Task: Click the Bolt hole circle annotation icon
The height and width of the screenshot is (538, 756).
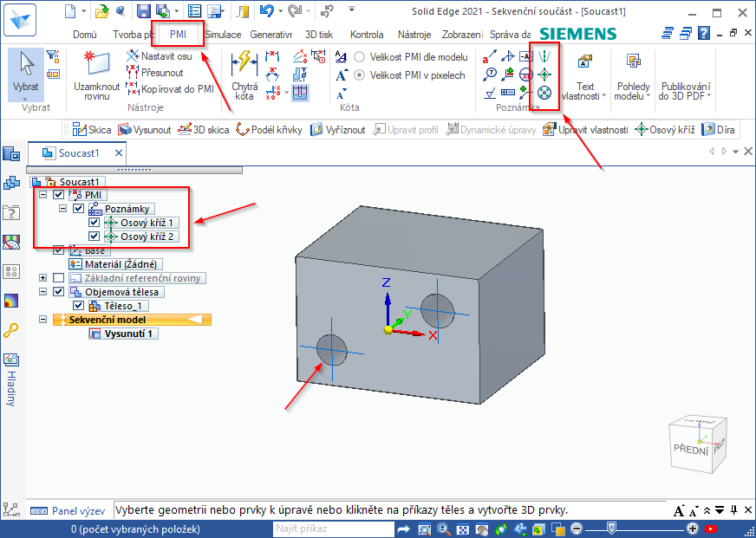Action: [x=544, y=92]
